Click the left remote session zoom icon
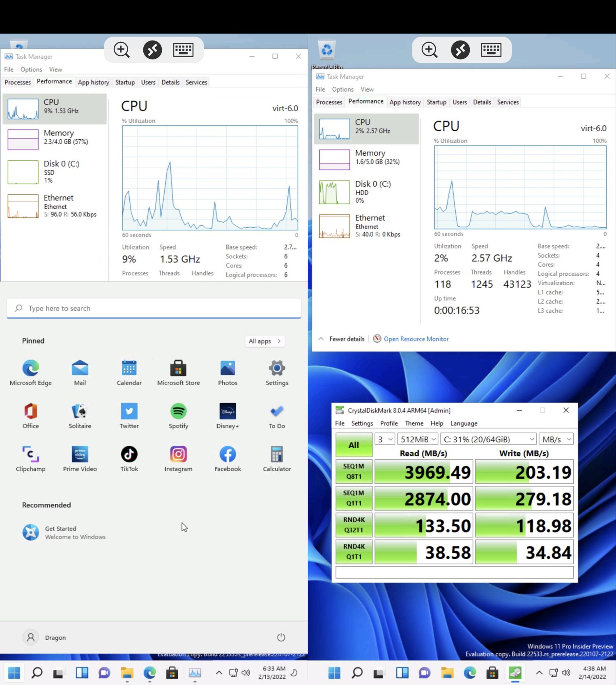 (122, 50)
